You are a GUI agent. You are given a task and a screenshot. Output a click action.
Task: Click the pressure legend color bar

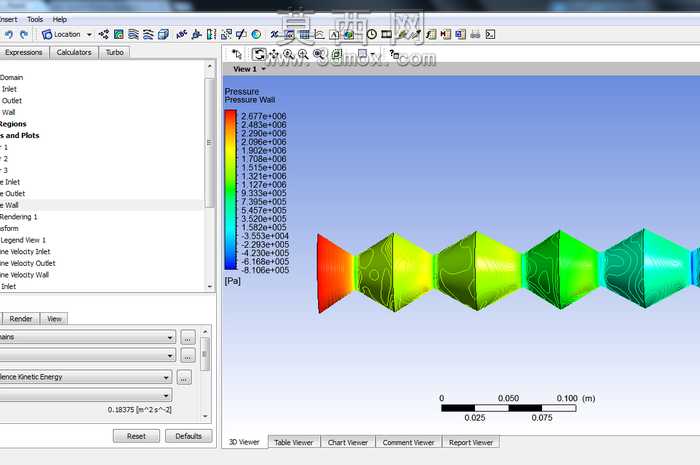230,190
